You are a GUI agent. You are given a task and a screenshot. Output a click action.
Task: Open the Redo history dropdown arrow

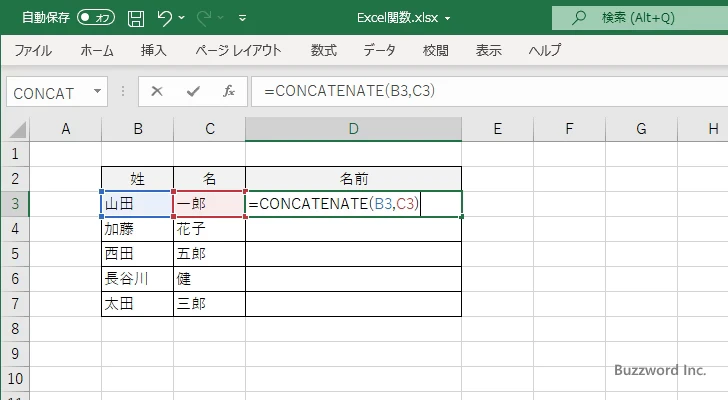221,18
